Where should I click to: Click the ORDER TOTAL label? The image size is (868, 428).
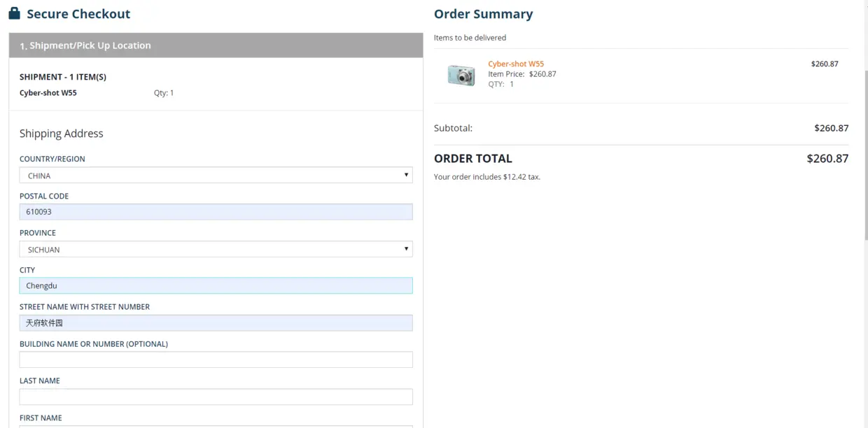(x=473, y=159)
